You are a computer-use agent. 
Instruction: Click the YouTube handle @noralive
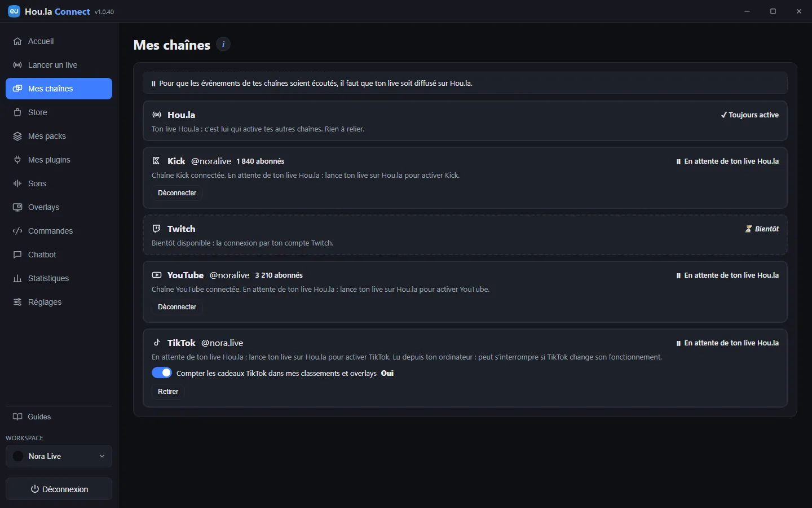pos(230,275)
